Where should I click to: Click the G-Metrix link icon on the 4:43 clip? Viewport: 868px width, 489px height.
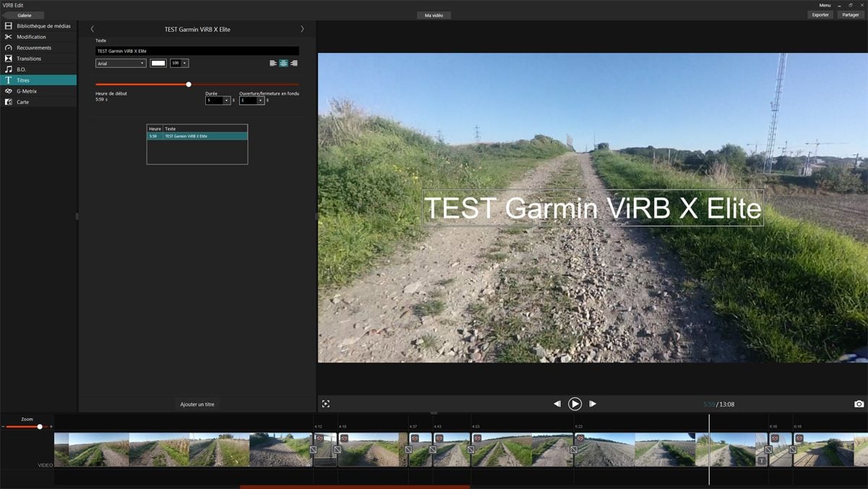tap(439, 438)
